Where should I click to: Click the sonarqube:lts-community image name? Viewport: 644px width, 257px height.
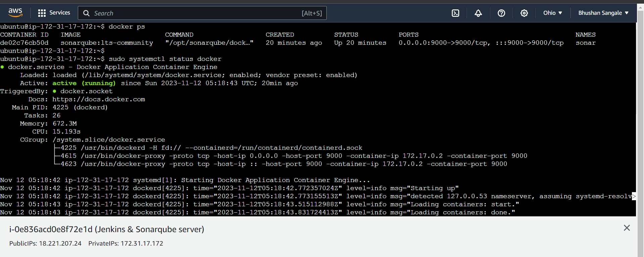pos(107,43)
